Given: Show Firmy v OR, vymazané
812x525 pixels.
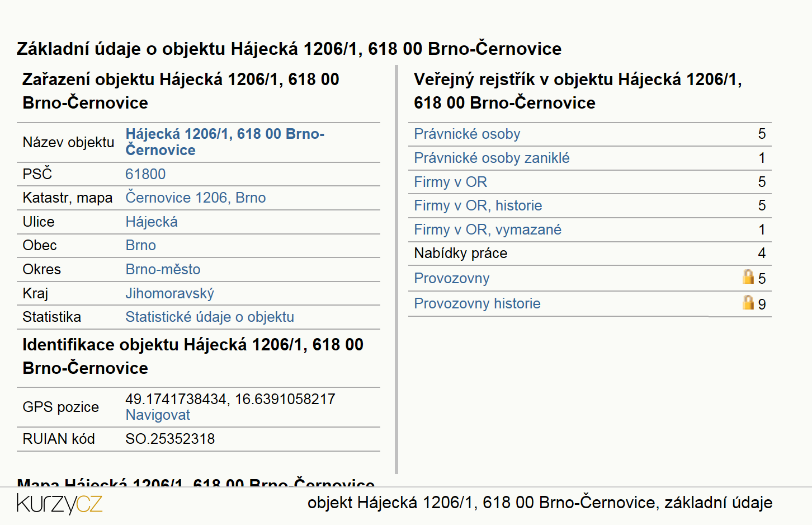Looking at the screenshot, I should tap(488, 229).
